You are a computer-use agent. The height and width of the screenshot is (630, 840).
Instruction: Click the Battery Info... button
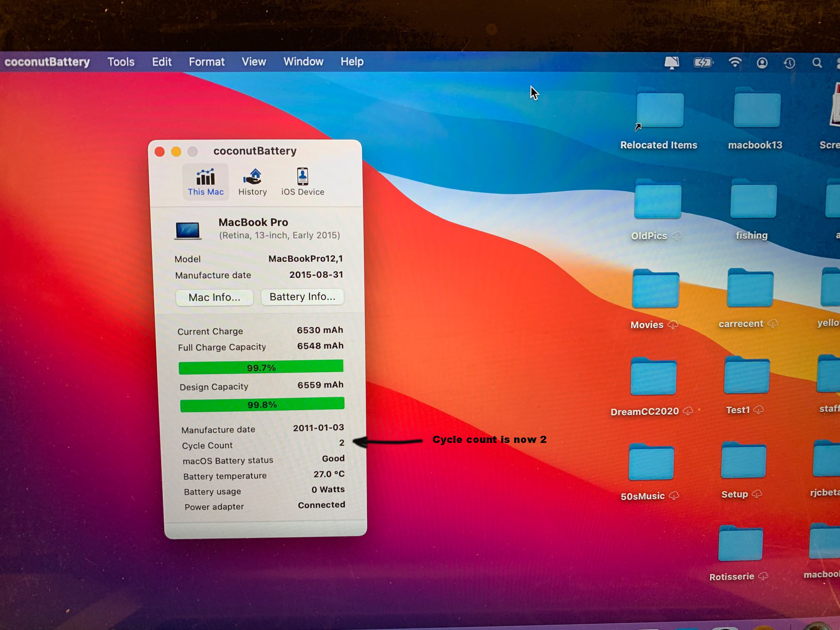pyautogui.click(x=302, y=297)
